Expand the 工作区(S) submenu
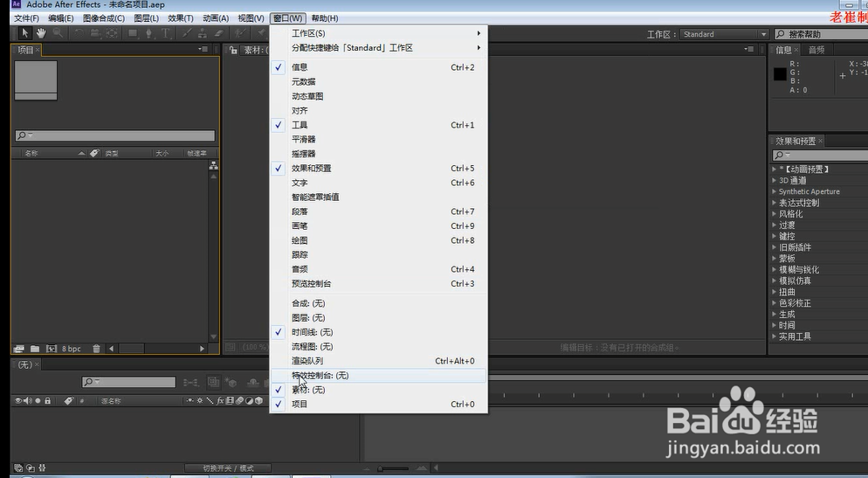The height and width of the screenshot is (478, 868). pyautogui.click(x=379, y=33)
